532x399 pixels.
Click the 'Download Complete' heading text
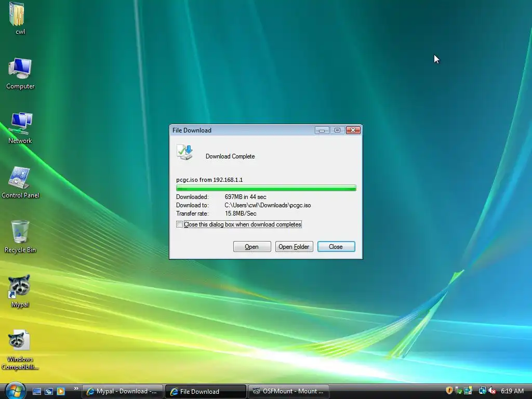[230, 156]
